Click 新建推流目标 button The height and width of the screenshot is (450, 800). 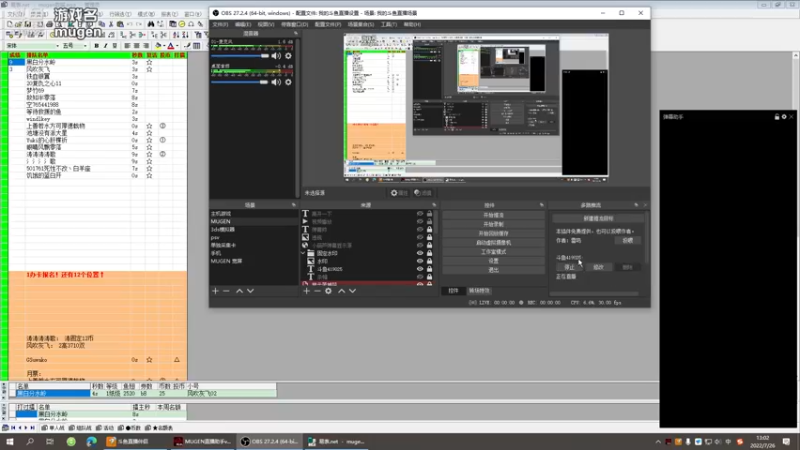coord(598,218)
